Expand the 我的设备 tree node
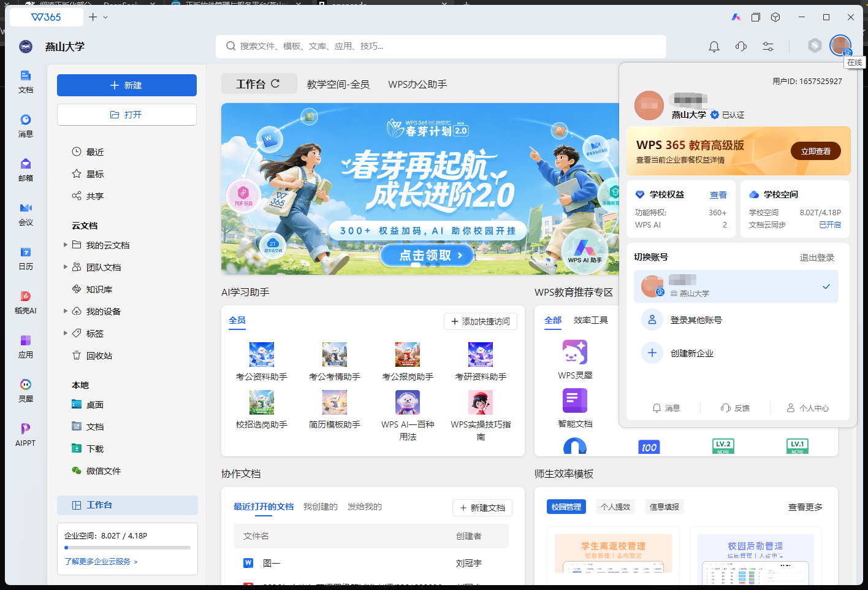Screen dimensions: 868x590 coord(66,311)
